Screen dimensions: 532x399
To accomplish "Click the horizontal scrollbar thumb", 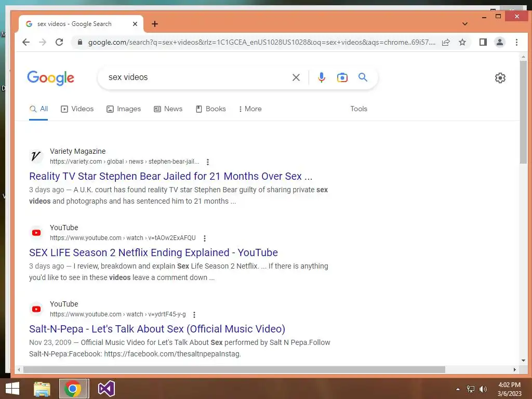I will (234, 369).
